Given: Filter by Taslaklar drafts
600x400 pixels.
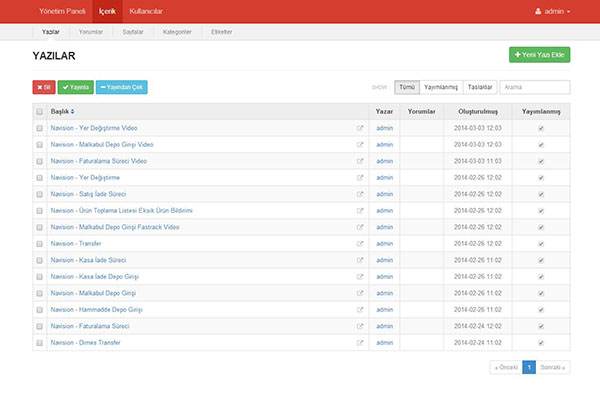Looking at the screenshot, I should 480,87.
